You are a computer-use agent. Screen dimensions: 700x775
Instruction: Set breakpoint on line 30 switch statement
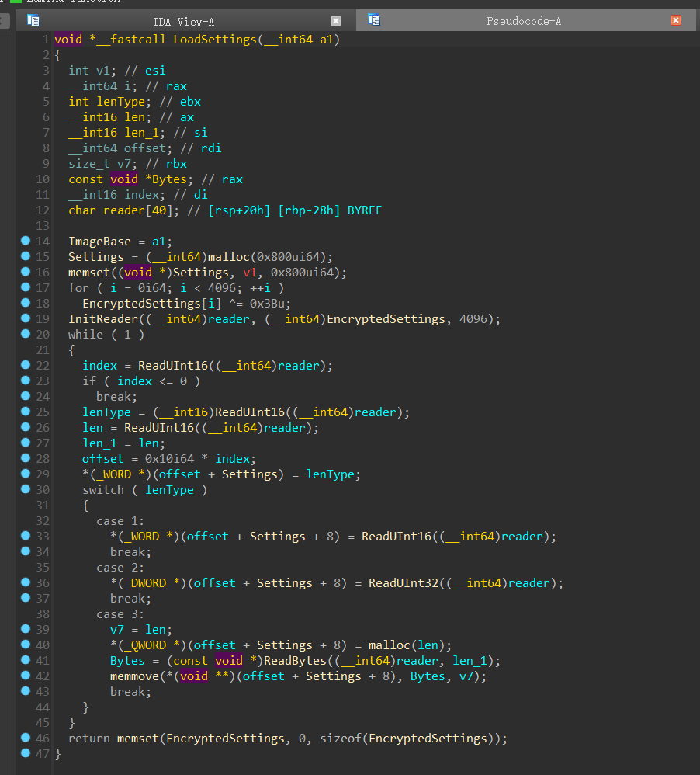click(x=25, y=490)
